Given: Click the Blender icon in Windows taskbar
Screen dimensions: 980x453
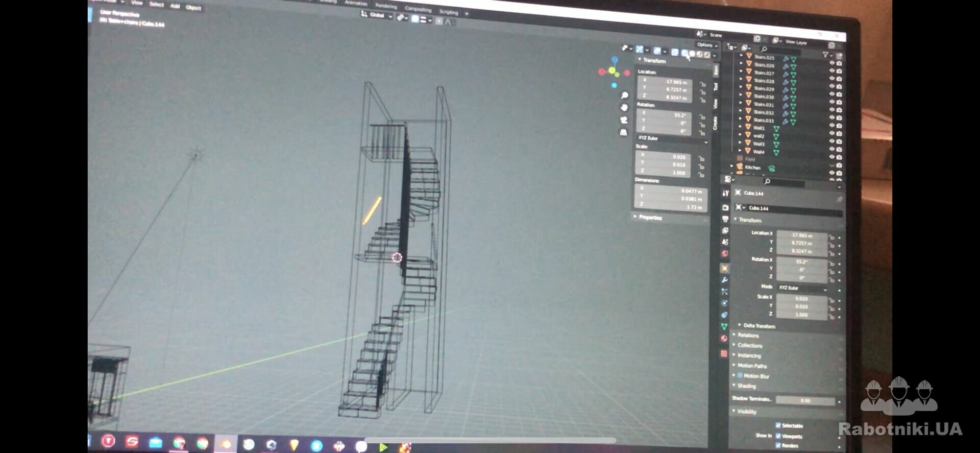Looking at the screenshot, I should (x=225, y=444).
